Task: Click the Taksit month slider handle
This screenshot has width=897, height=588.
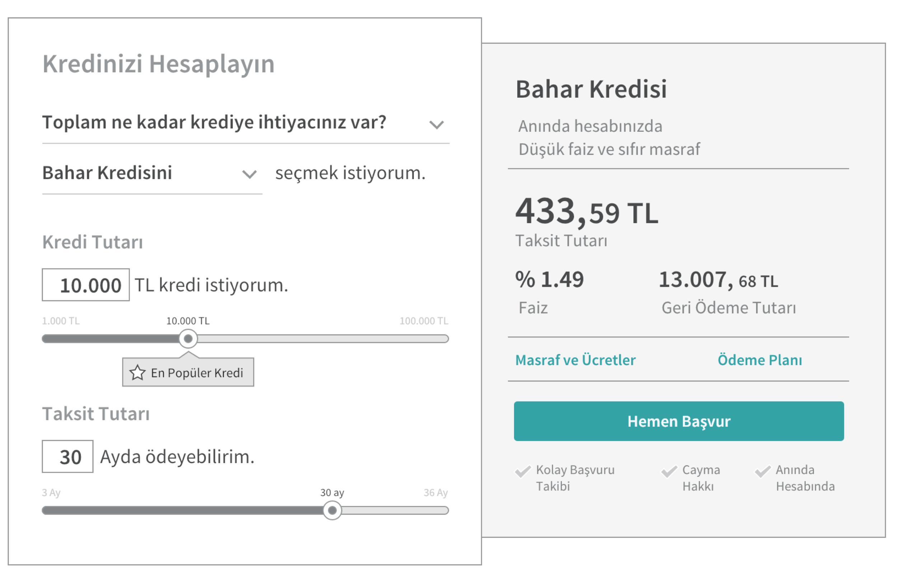Action: (332, 511)
